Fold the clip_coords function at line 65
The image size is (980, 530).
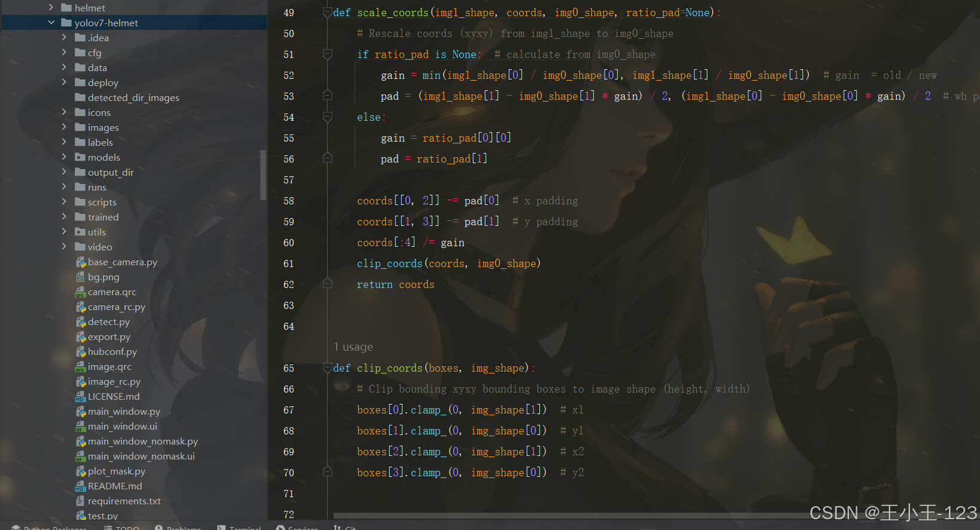[x=327, y=368]
